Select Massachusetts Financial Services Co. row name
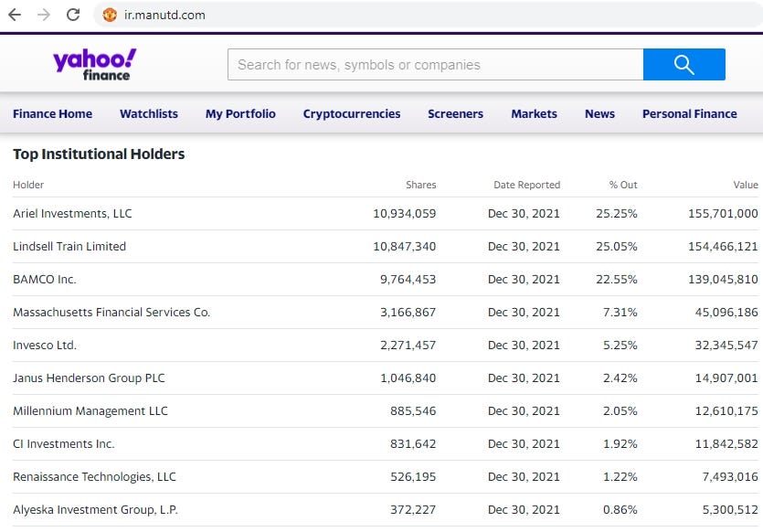Viewport: 763px width, 532px height. click(x=111, y=312)
